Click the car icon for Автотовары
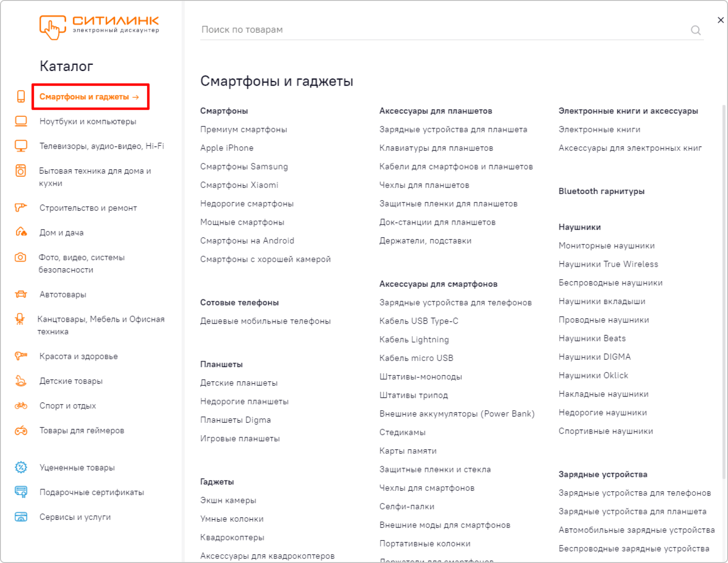The image size is (728, 563). 21,294
